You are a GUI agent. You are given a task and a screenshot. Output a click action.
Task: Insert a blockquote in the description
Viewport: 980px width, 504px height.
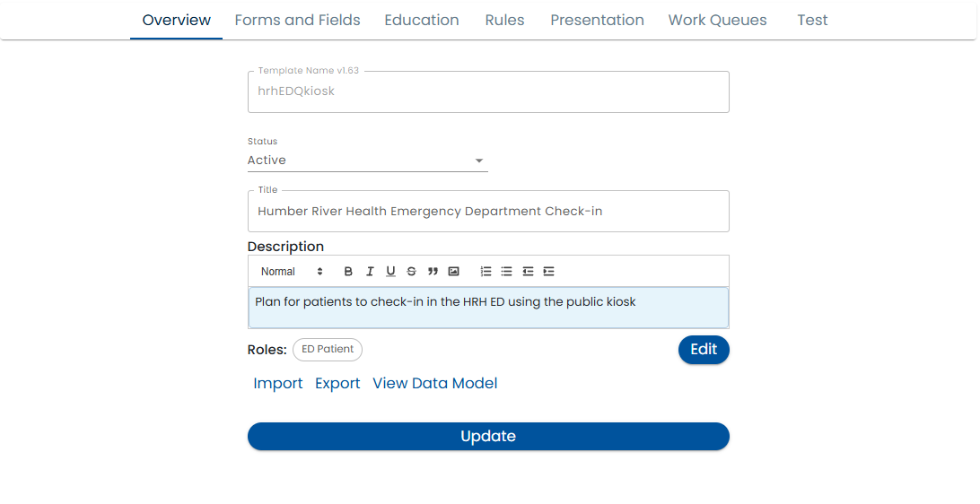click(433, 272)
